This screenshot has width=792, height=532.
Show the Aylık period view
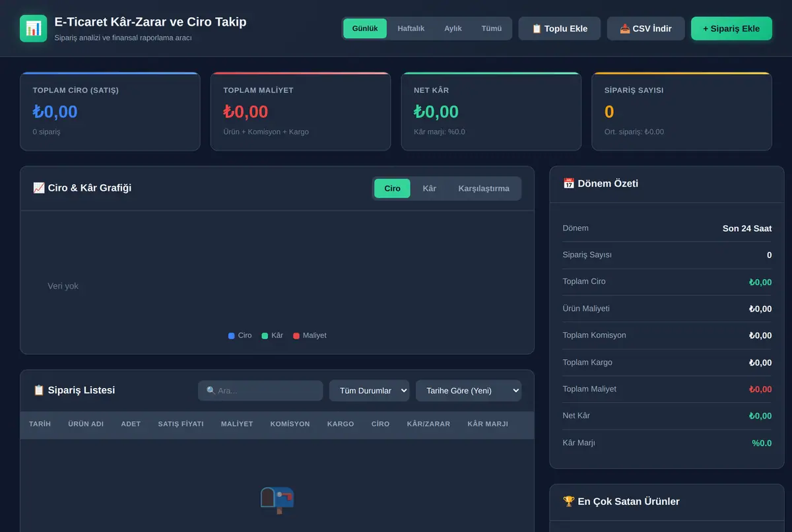point(453,28)
